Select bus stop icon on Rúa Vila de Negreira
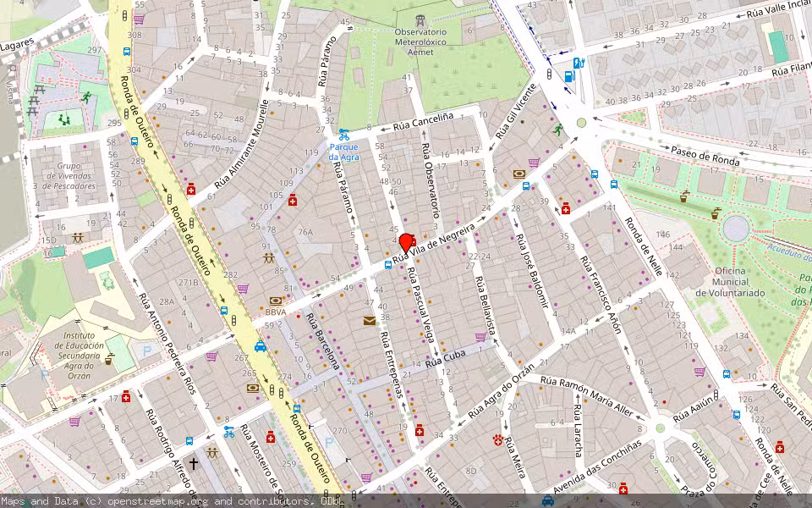 pyautogui.click(x=388, y=265)
